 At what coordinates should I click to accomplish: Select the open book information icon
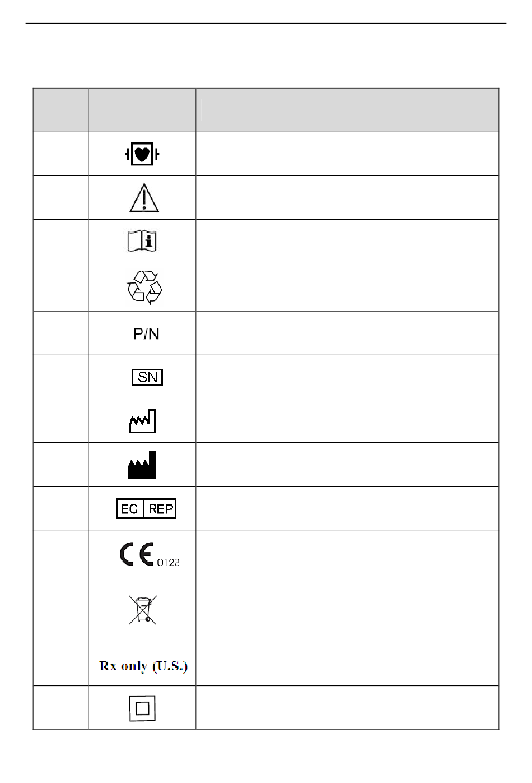pyautogui.click(x=142, y=242)
